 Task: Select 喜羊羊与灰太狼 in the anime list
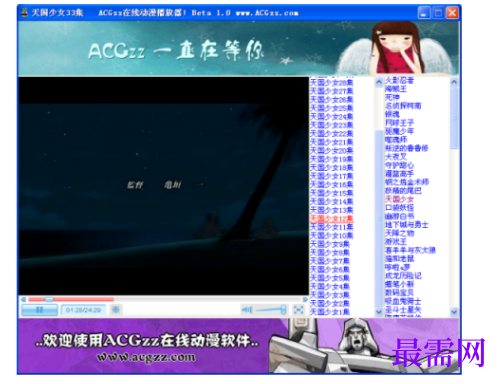point(410,250)
